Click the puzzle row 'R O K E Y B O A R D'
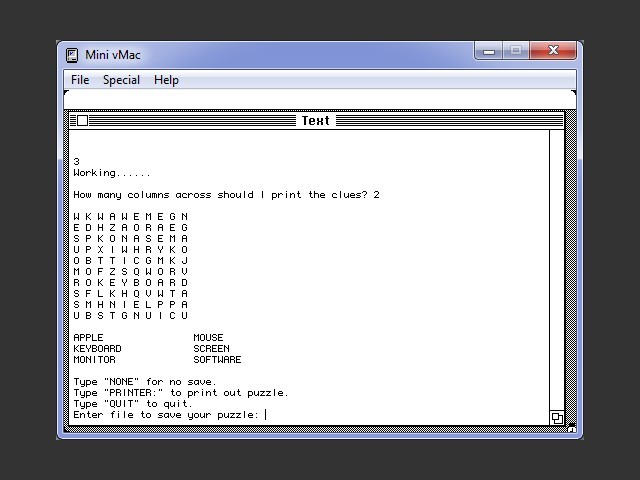The width and height of the screenshot is (640, 480). (131, 282)
